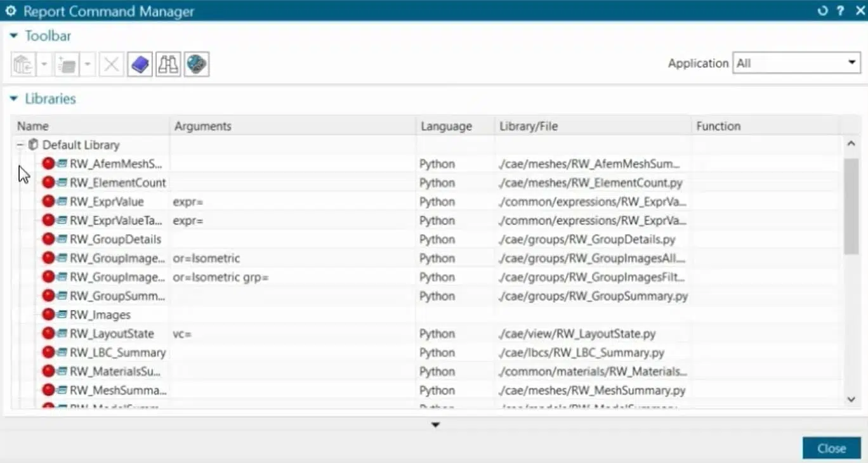Click the globe icon in the toolbar
The image size is (868, 463).
197,64
